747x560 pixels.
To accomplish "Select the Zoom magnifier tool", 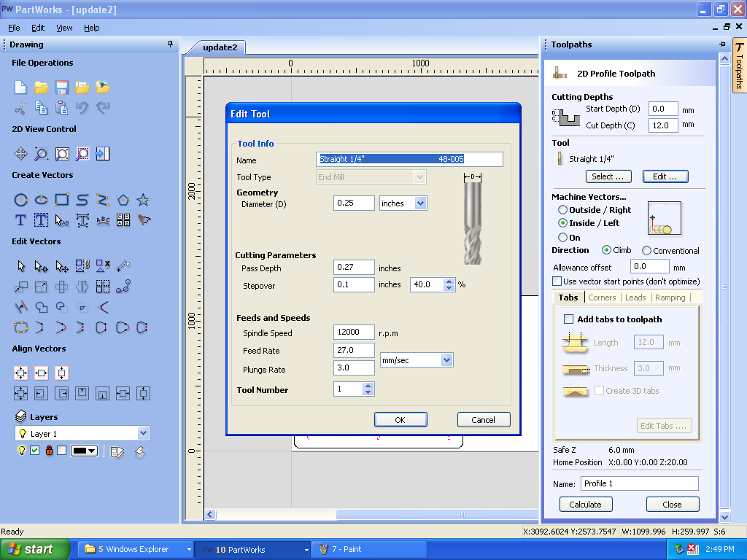I will click(41, 154).
